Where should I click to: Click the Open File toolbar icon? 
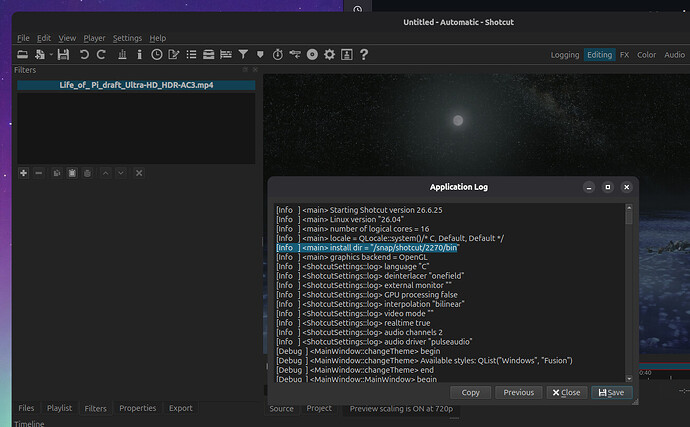point(22,55)
